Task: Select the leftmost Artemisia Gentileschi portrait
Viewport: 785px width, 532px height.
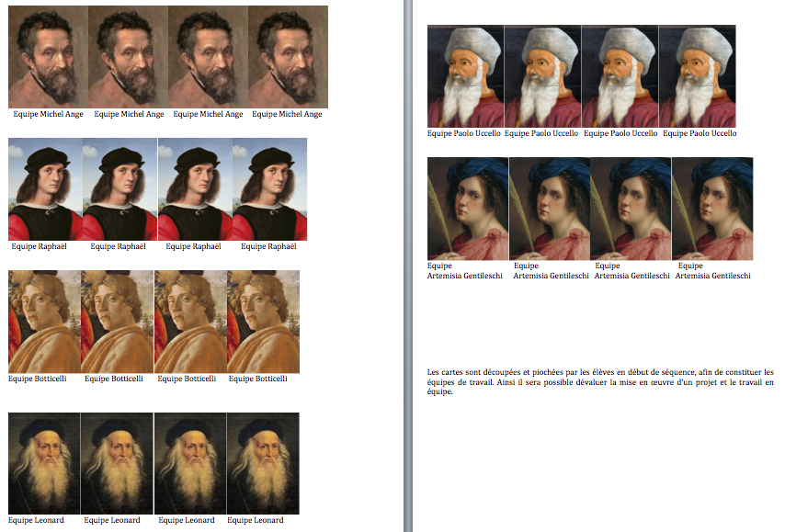Action: 468,209
